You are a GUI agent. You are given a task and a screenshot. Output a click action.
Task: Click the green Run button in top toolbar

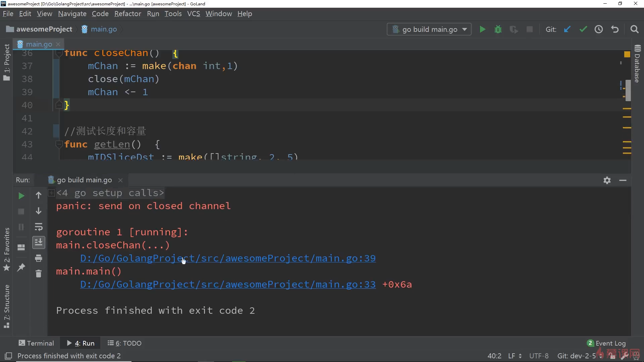pyautogui.click(x=482, y=29)
